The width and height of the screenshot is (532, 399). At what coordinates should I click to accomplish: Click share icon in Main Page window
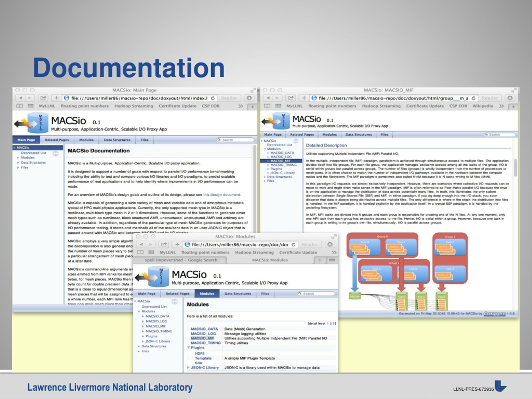pos(43,98)
